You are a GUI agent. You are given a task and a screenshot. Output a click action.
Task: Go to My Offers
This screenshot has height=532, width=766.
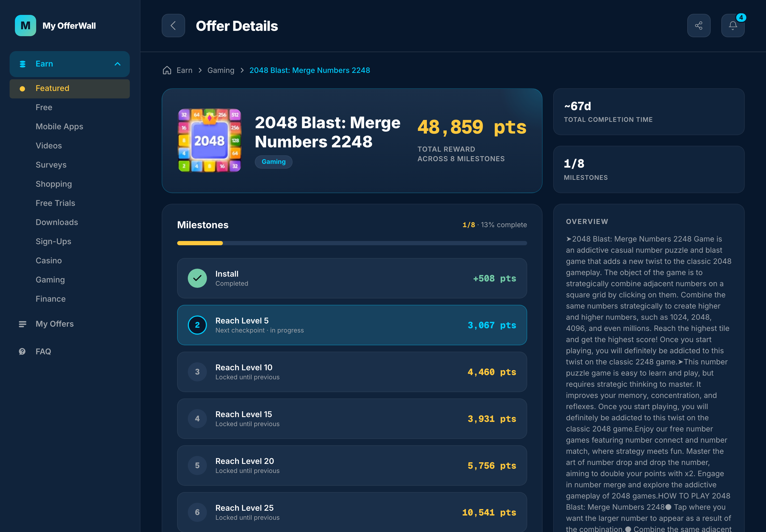(x=55, y=324)
